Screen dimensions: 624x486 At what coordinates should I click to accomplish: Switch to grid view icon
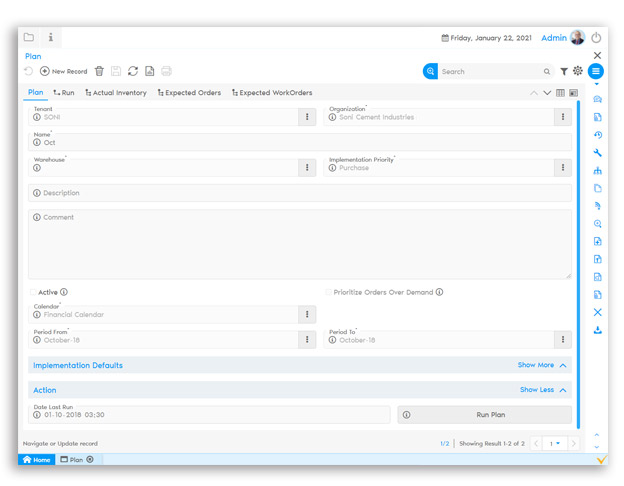[561, 93]
